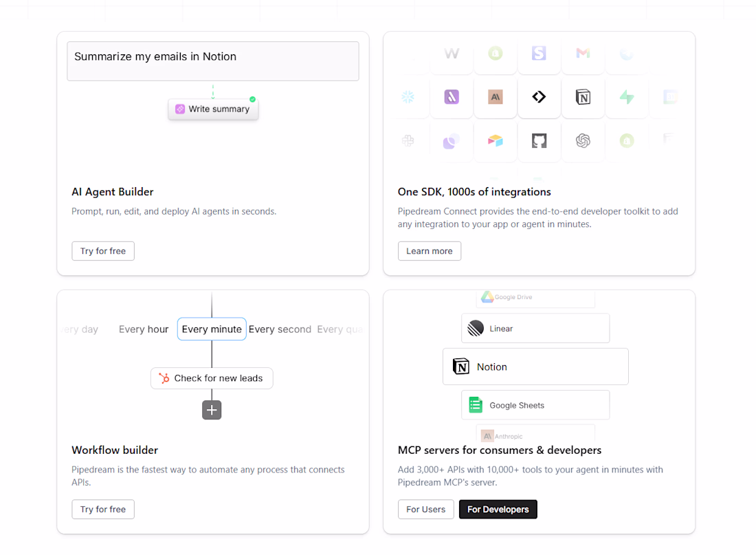Choose the "Every second" schedule option
Image resolution: width=756 pixels, height=555 pixels.
click(280, 329)
